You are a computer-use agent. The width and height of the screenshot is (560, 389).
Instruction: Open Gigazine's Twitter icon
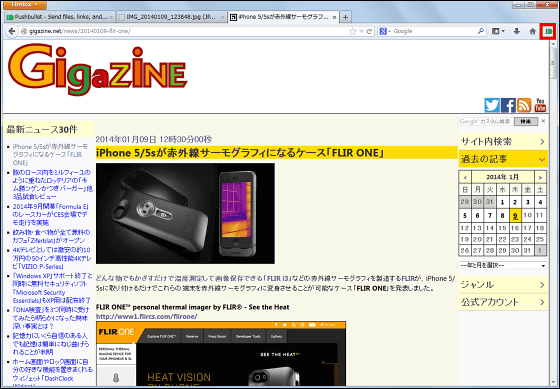[x=492, y=105]
